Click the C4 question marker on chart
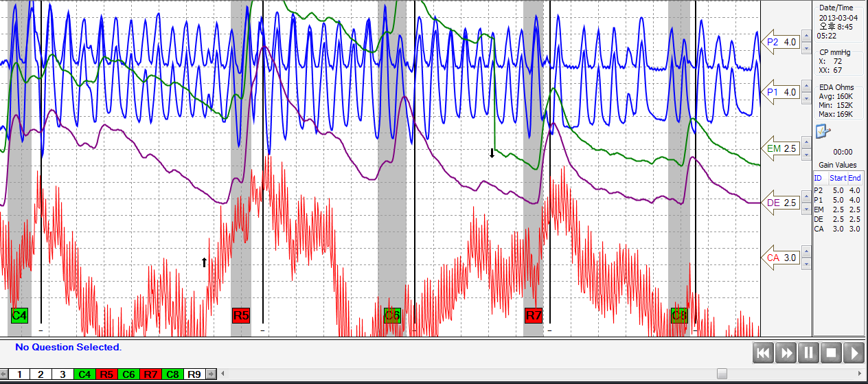The height and width of the screenshot is (384, 868). [19, 316]
